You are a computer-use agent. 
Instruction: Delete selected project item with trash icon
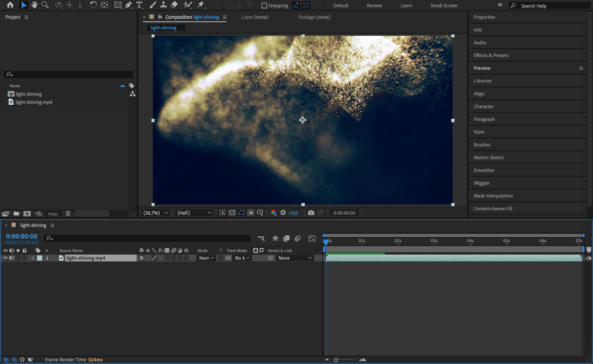tap(68, 214)
